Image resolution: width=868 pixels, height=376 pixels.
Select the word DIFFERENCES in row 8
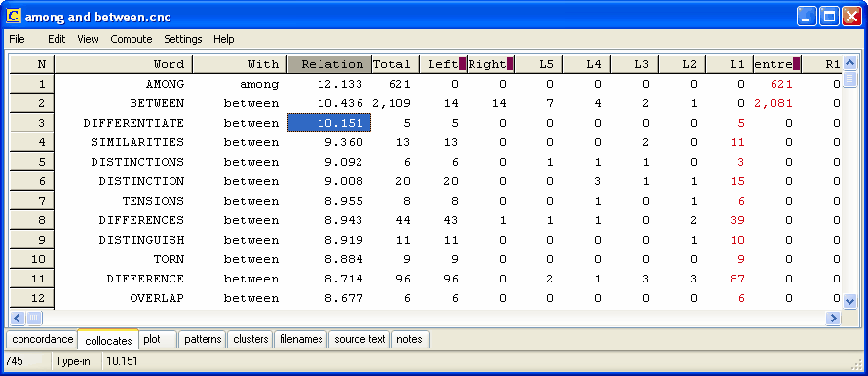(x=141, y=220)
